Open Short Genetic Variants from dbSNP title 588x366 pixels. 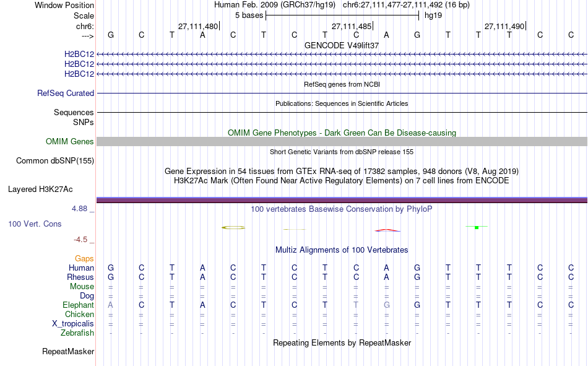[x=342, y=152]
